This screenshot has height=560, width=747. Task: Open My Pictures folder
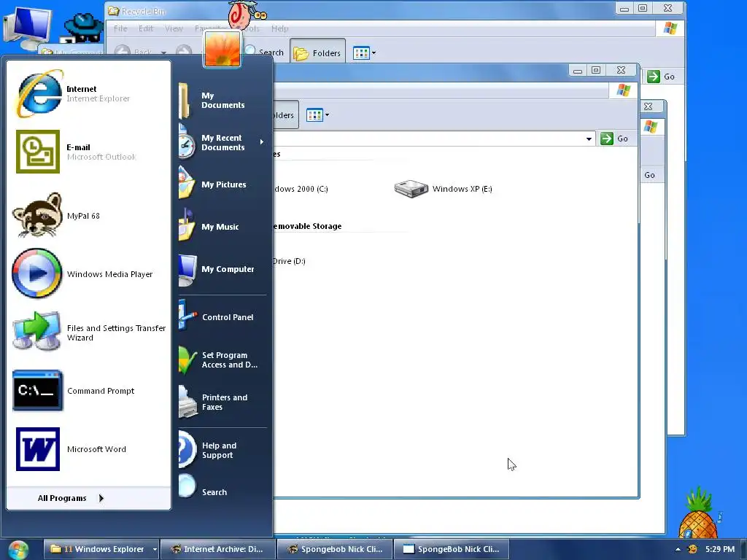(222, 184)
